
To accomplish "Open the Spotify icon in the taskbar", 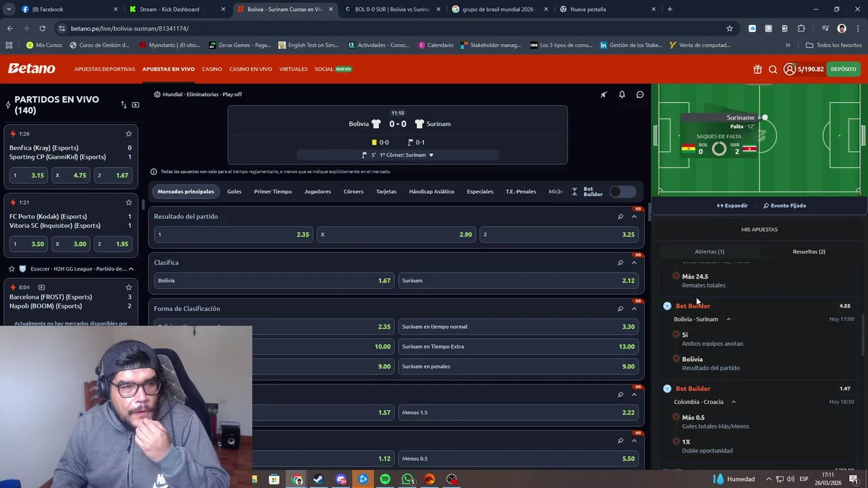I will tap(385, 479).
